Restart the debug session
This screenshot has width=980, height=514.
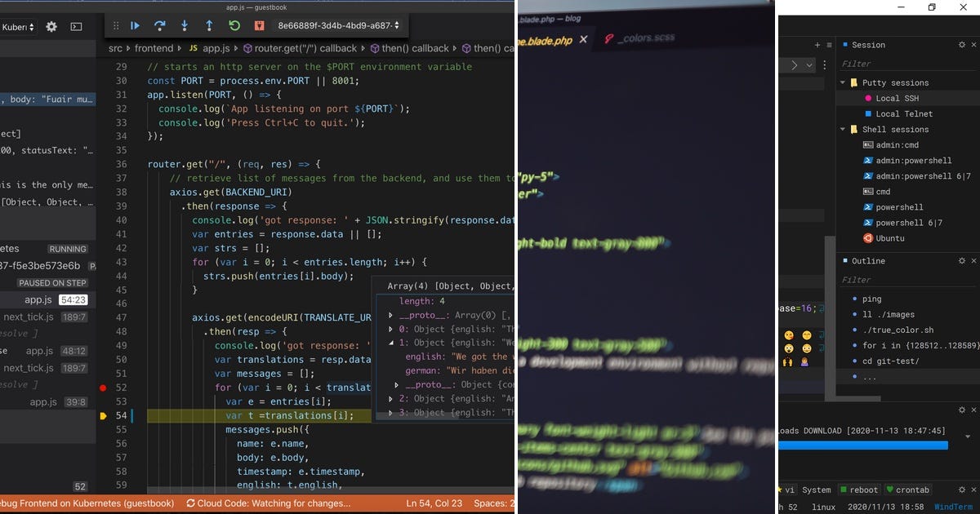[x=234, y=25]
